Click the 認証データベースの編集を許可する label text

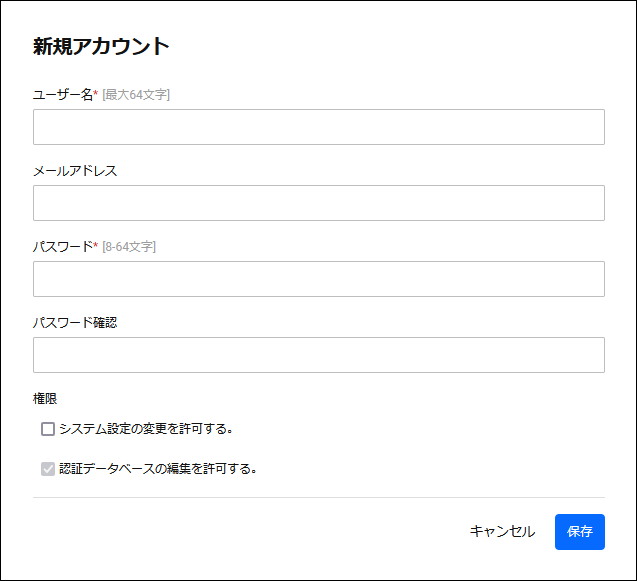tap(158, 469)
